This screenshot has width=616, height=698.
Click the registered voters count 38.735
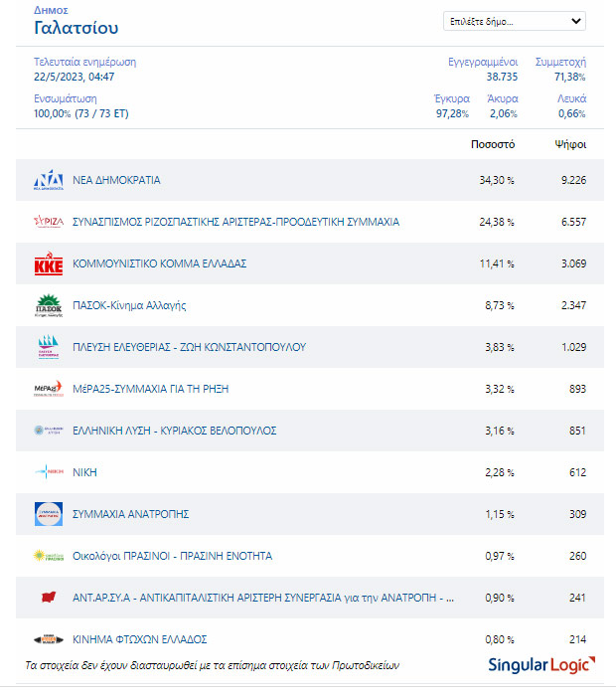(502, 77)
